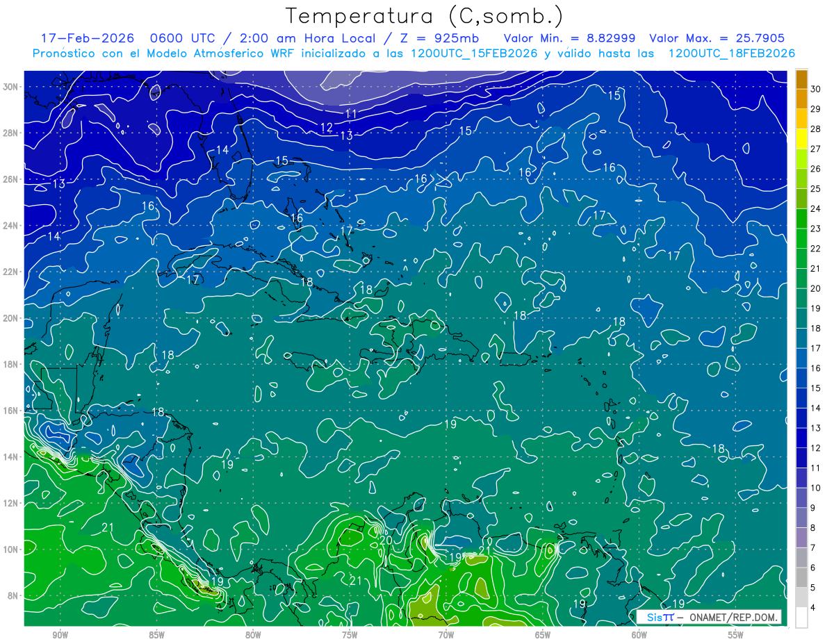The image size is (834, 644).
Task: Click the "80W" longitude axis label
Action: (x=253, y=635)
